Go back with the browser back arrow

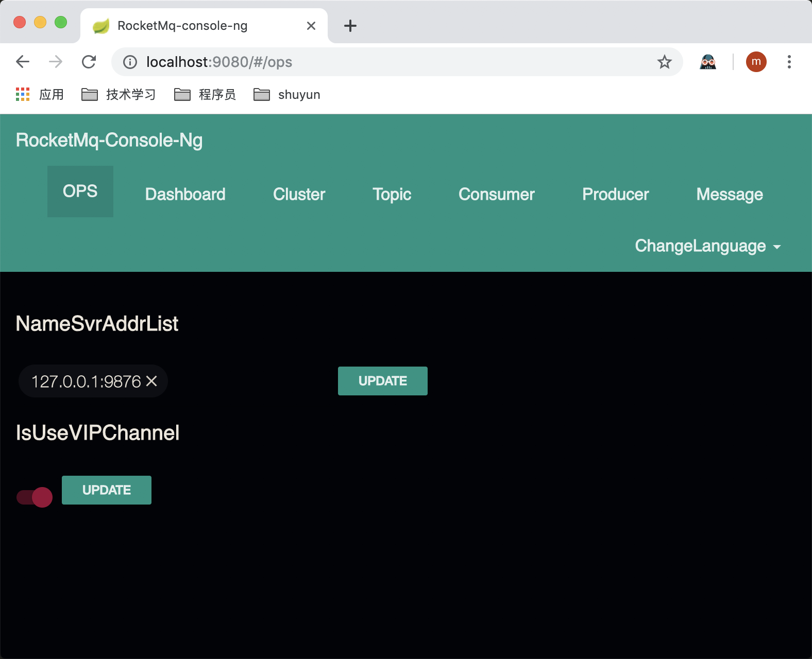(x=23, y=62)
